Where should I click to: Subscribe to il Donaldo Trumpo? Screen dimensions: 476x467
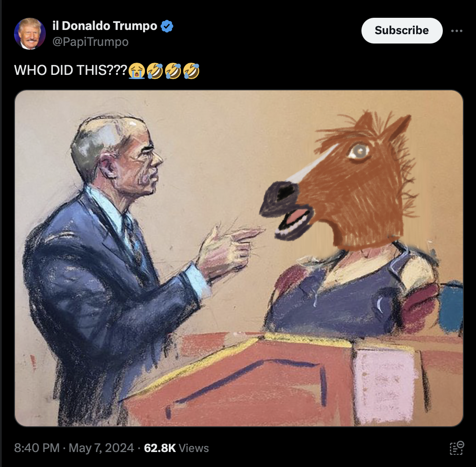(x=402, y=30)
